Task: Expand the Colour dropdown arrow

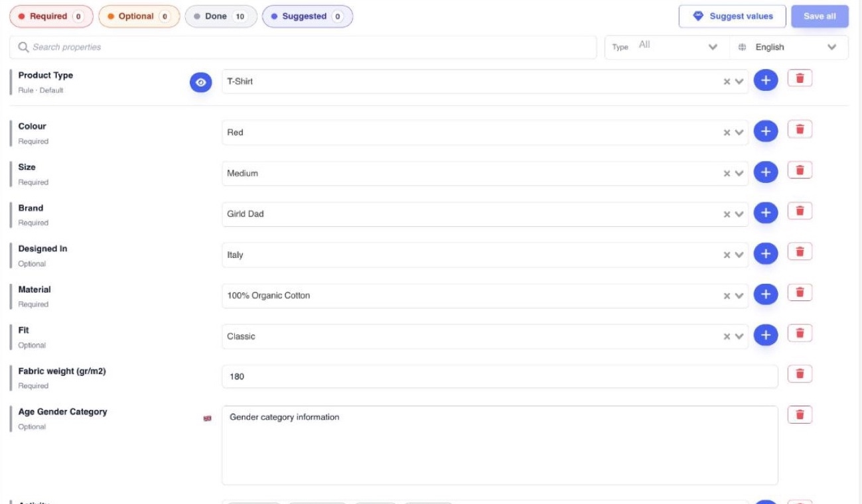Action: coord(739,133)
